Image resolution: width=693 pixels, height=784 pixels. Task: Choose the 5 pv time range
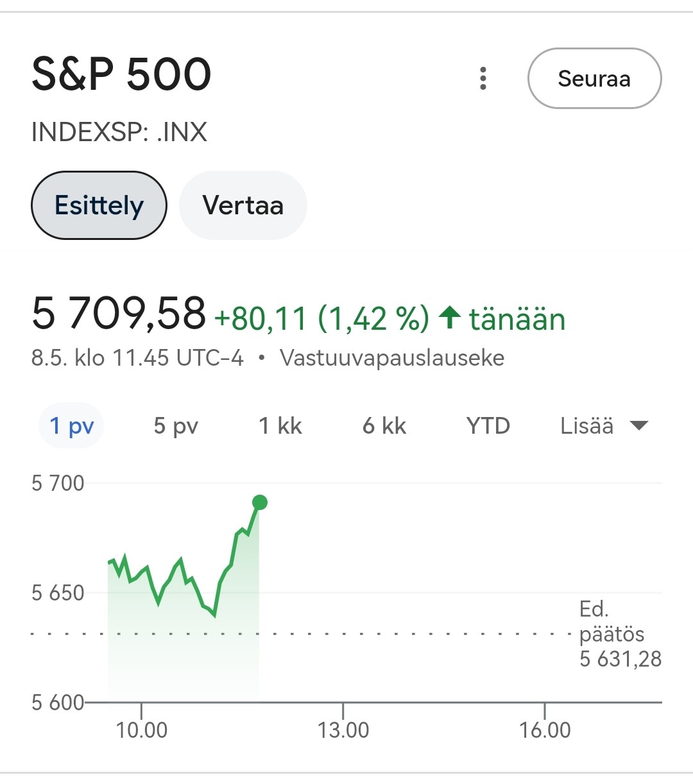(176, 426)
